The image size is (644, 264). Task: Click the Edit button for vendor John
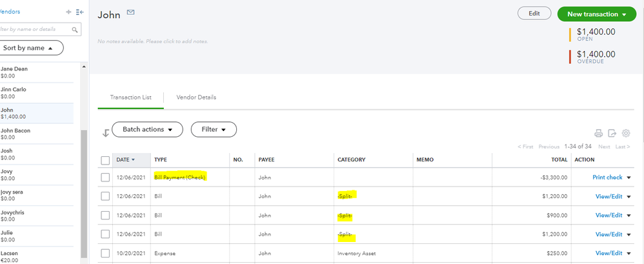tap(534, 13)
